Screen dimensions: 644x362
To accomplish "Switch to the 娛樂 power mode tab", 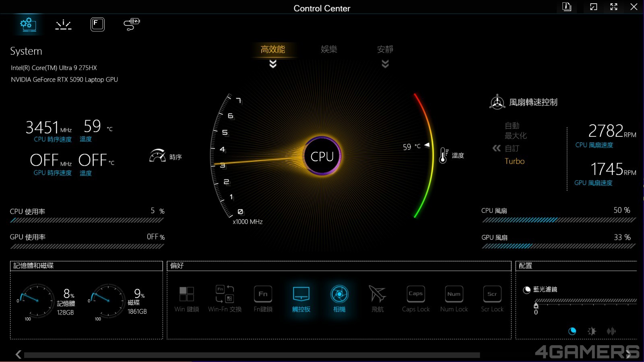I will click(x=329, y=49).
